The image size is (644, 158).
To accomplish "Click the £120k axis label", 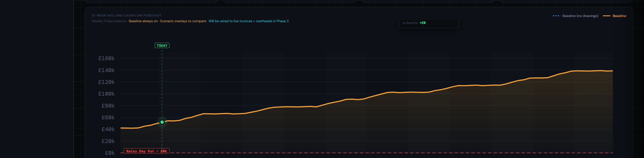I will (106, 82).
